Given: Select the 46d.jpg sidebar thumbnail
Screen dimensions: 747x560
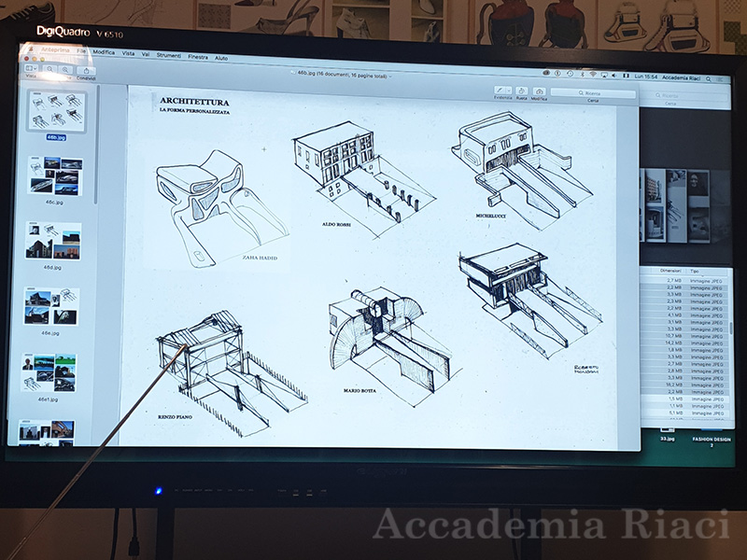Looking at the screenshot, I should 53,241.
